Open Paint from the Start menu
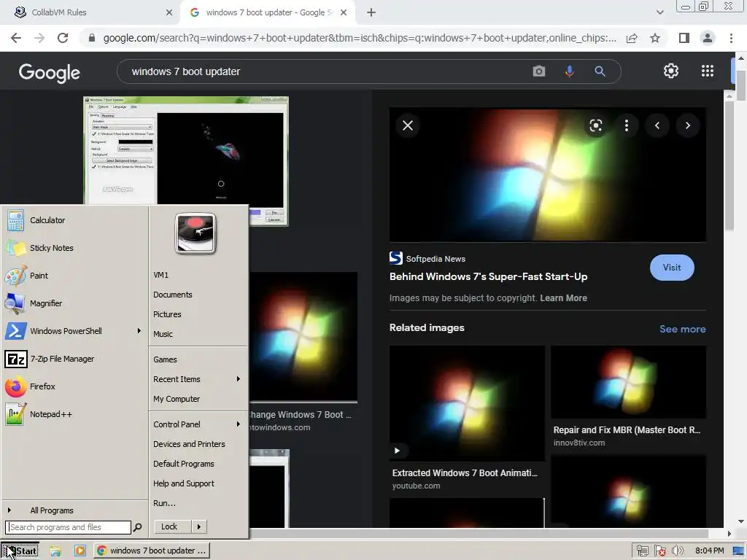The image size is (747, 560). coord(74,276)
